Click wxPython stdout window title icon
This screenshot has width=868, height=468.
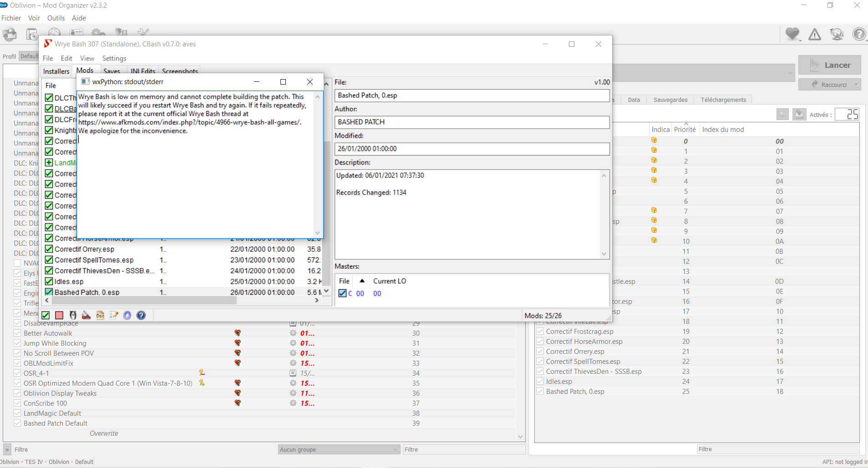[x=85, y=81]
